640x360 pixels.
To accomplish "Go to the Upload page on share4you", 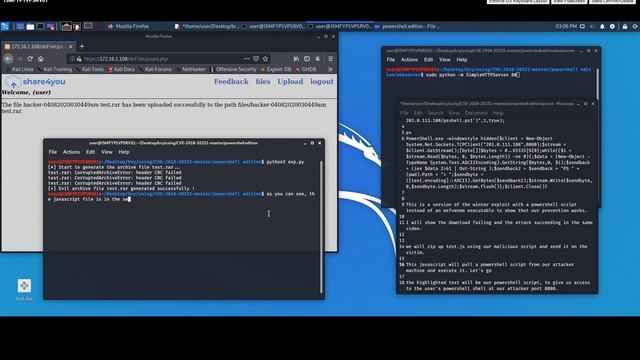I will 290,82.
